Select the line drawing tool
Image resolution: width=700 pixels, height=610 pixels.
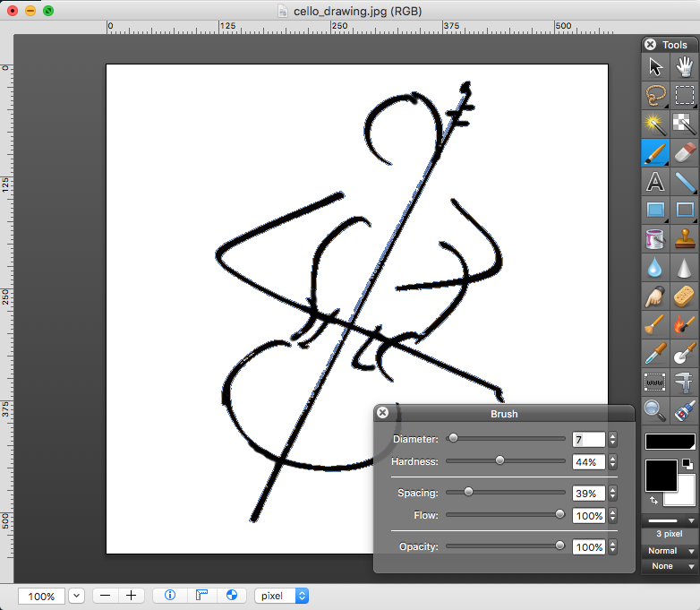[x=684, y=182]
